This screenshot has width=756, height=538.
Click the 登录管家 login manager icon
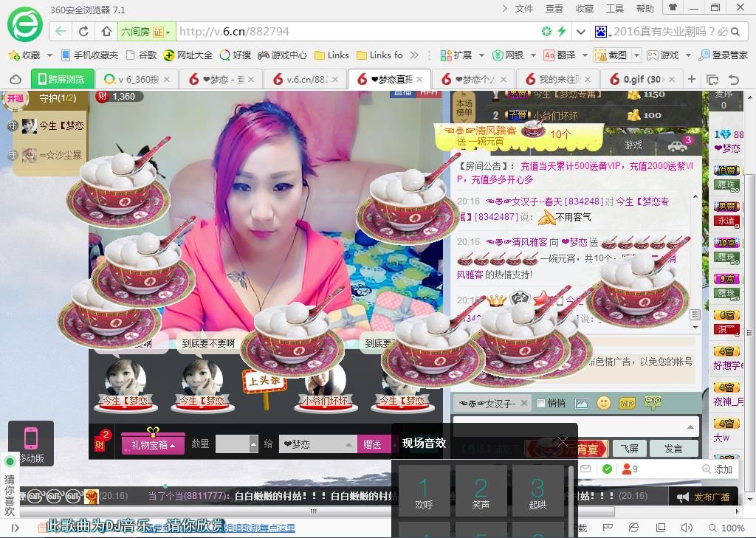(724, 55)
